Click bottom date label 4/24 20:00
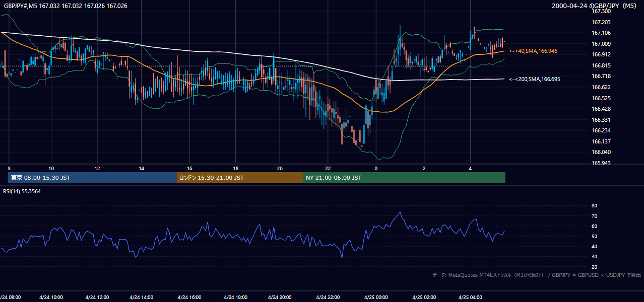 pos(280,297)
